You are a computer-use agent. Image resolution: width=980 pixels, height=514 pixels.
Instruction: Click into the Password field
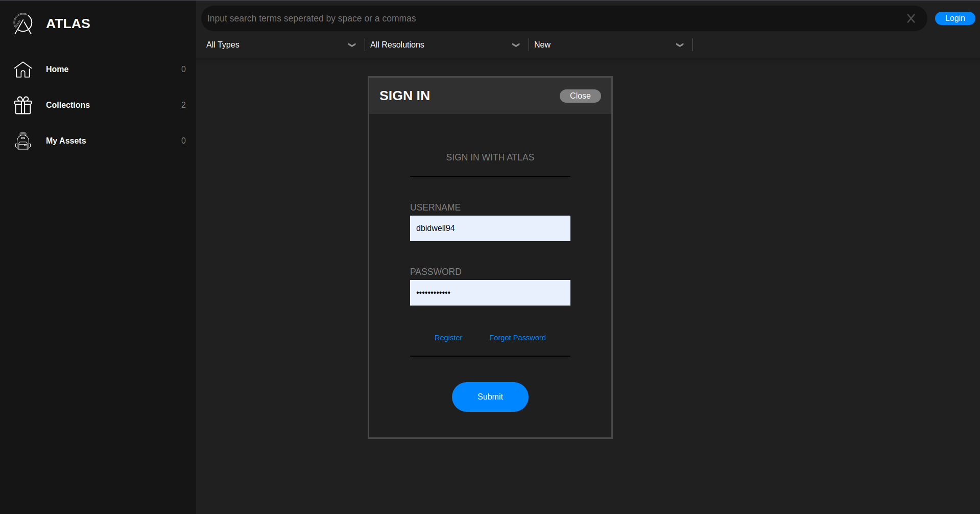490,293
